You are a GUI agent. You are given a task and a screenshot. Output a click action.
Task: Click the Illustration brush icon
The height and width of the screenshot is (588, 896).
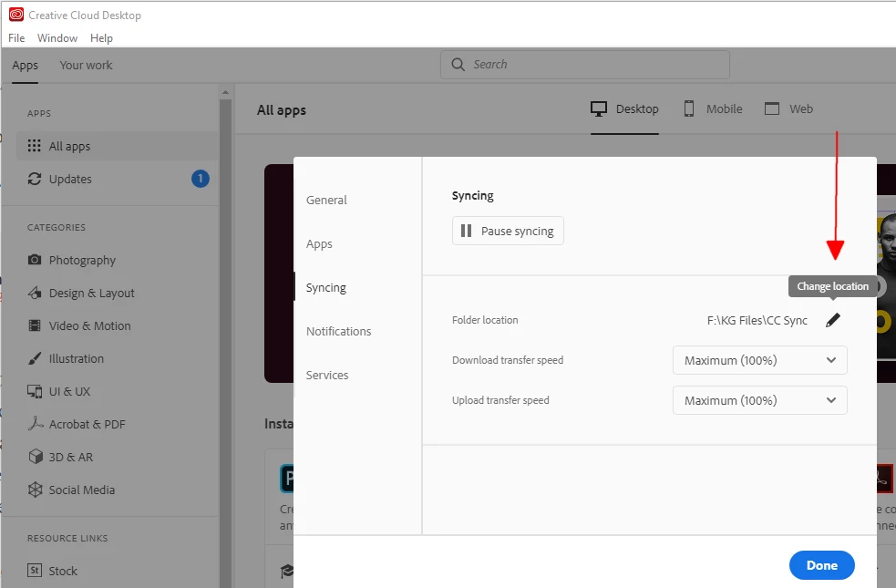35,358
